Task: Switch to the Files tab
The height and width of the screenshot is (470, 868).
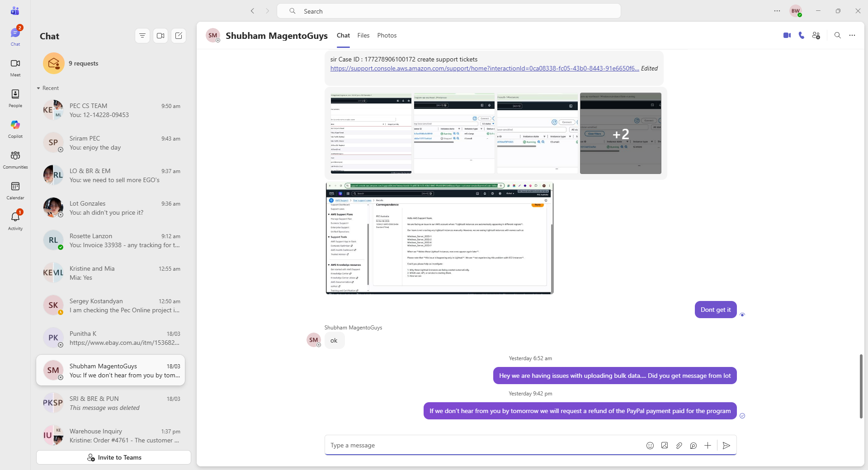Action: pos(363,35)
